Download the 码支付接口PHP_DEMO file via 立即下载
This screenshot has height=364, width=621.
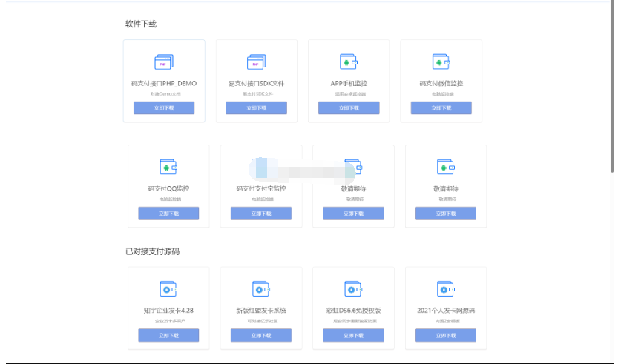pyautogui.click(x=164, y=108)
